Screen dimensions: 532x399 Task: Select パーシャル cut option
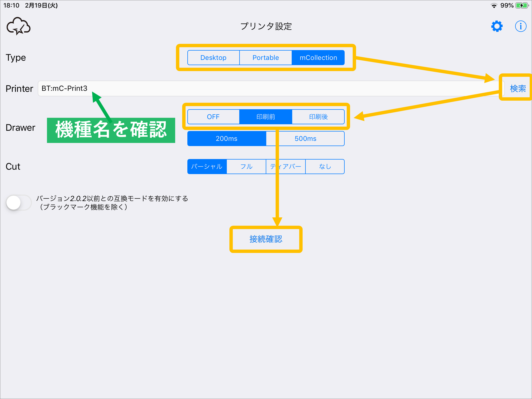[x=207, y=167]
